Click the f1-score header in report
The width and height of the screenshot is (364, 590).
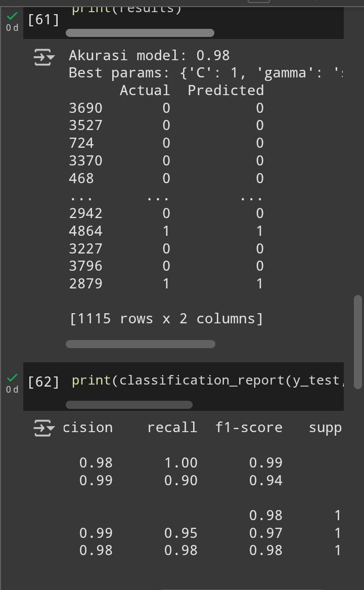coord(249,428)
